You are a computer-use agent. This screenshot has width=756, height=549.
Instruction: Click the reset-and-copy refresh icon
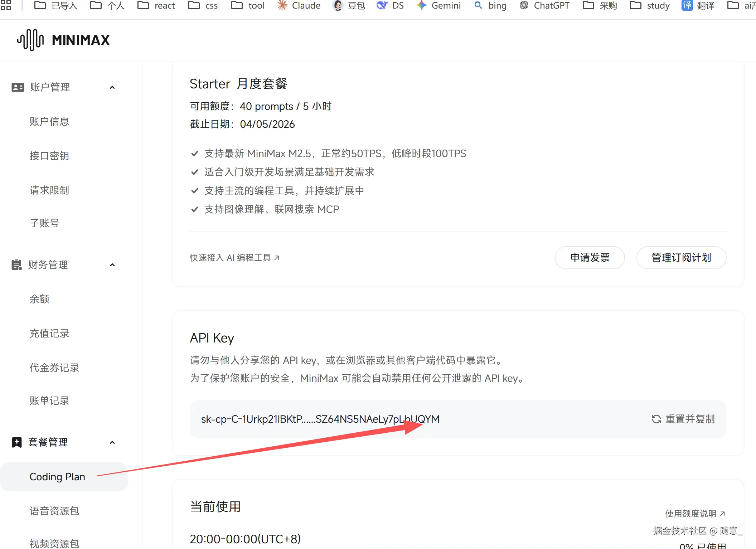pyautogui.click(x=656, y=419)
